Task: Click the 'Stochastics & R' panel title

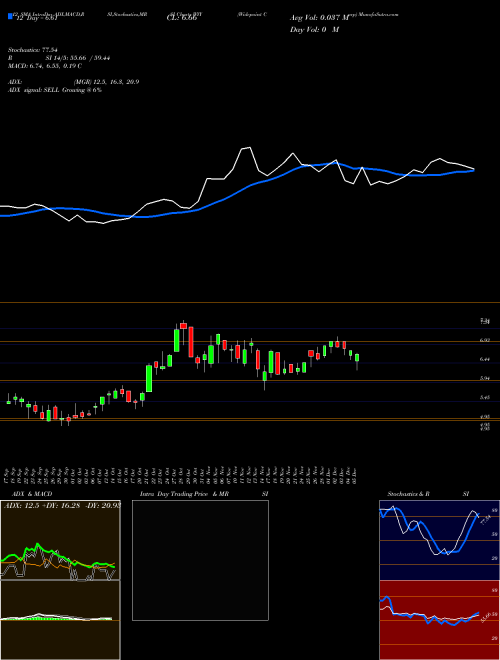Action: [x=408, y=494]
